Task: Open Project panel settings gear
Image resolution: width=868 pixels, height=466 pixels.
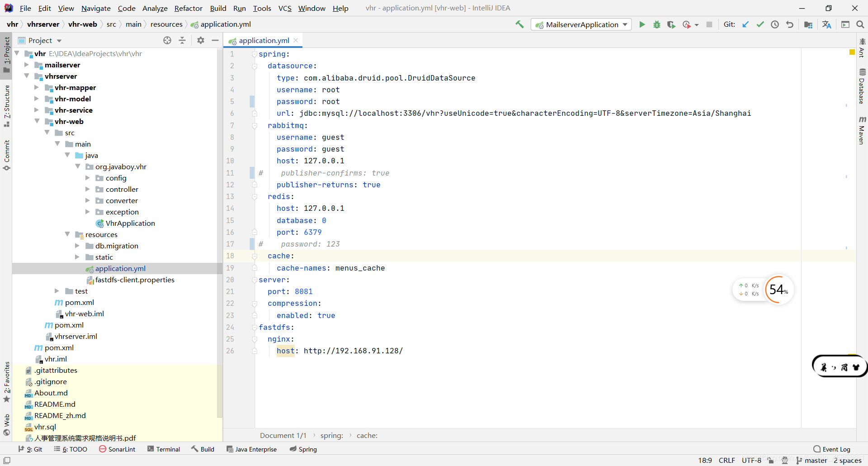Action: click(x=201, y=40)
